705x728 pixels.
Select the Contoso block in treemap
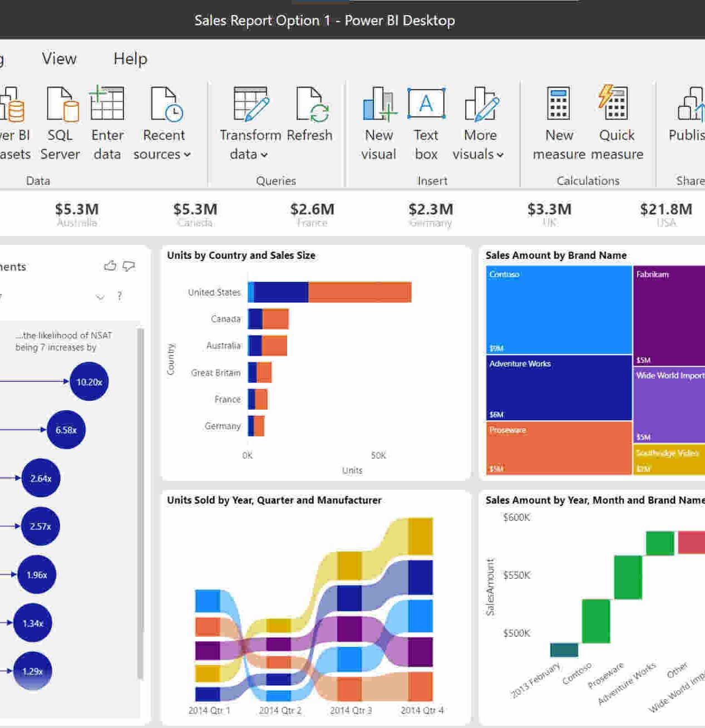pos(559,309)
